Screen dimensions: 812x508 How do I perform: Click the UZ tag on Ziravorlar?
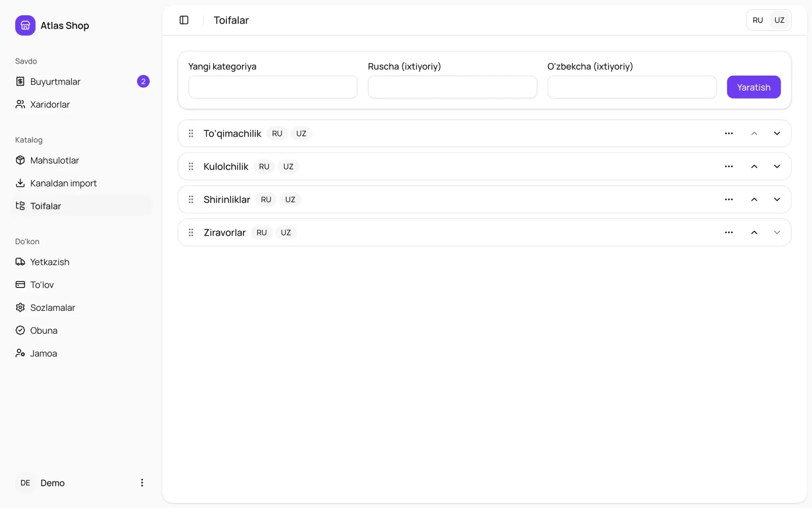(x=286, y=233)
